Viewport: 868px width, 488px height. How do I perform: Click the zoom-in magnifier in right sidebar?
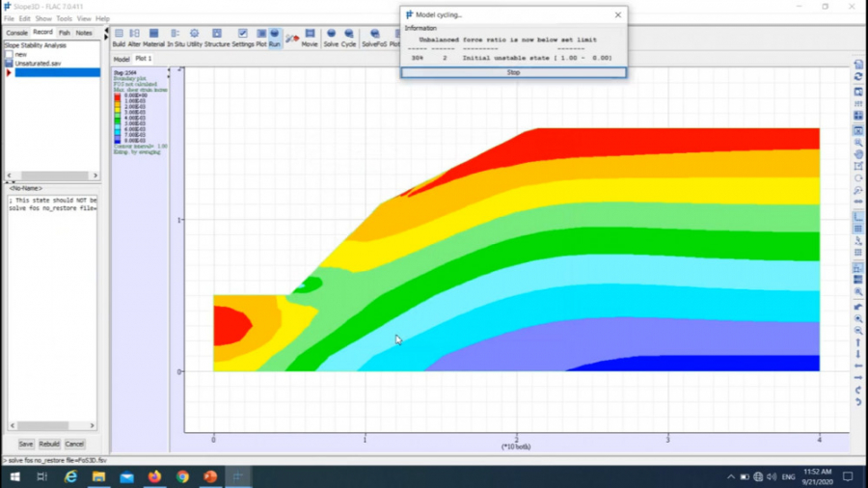858,319
